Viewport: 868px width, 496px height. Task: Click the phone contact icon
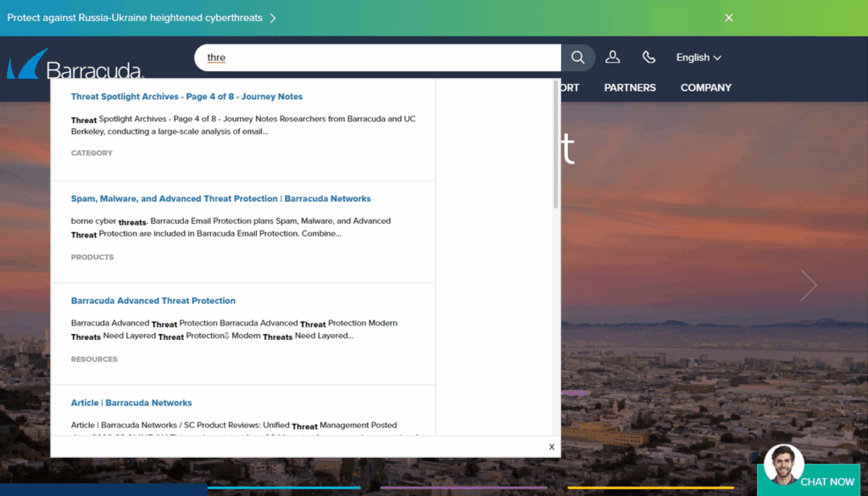648,57
